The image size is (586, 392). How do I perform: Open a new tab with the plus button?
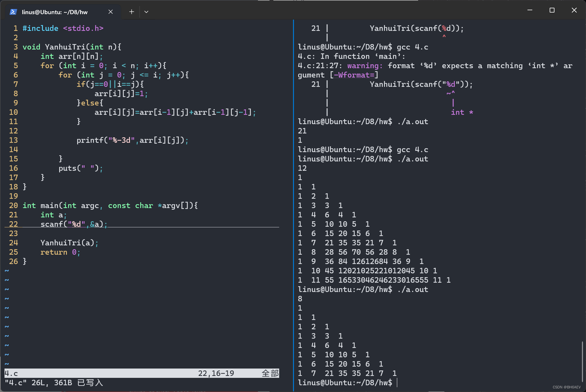[132, 12]
